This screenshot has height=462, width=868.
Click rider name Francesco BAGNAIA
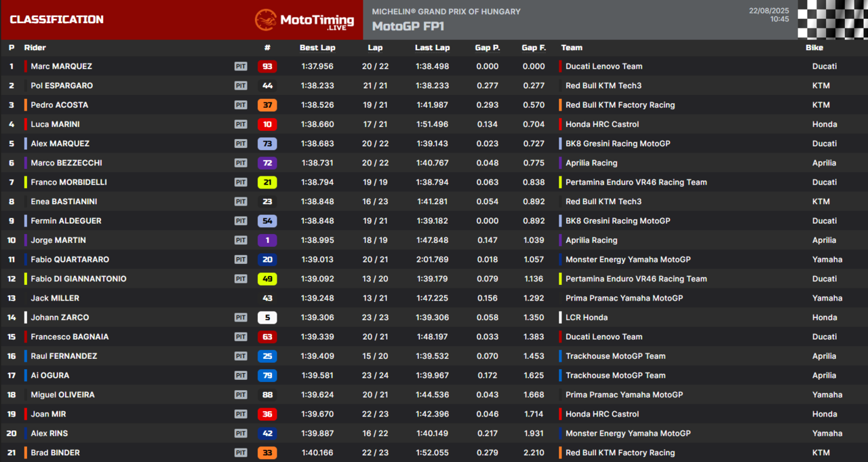pos(70,336)
